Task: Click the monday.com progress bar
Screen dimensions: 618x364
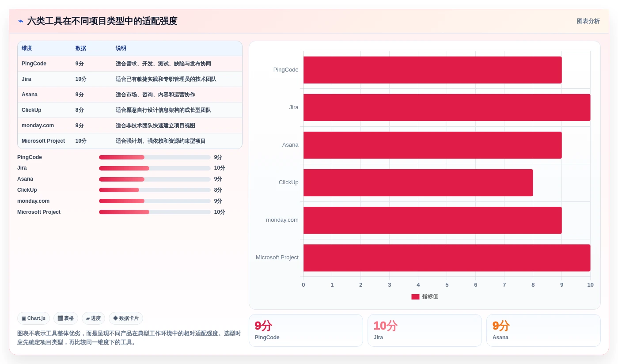Action: (x=155, y=201)
